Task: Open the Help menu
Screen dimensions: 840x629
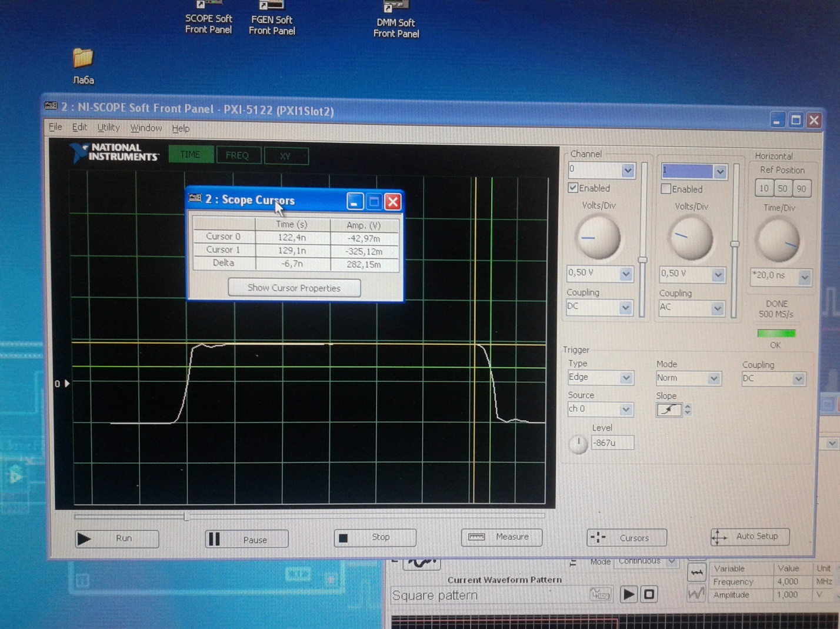Action: pos(181,128)
